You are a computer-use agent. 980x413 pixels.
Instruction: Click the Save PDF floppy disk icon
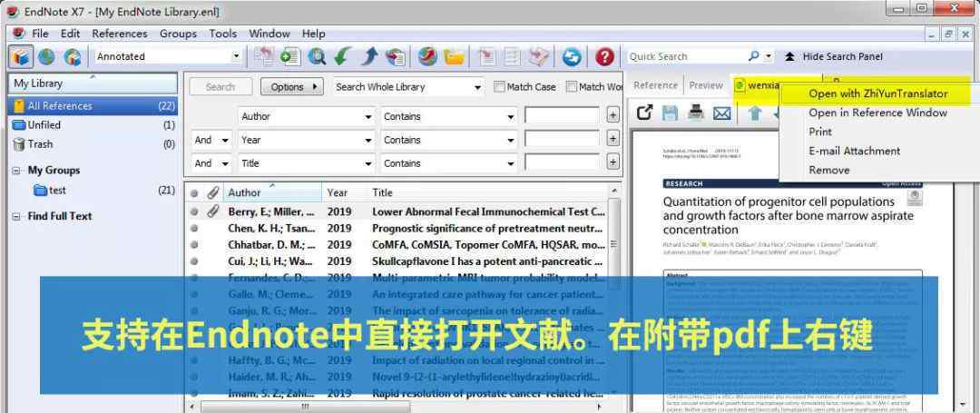(x=670, y=113)
